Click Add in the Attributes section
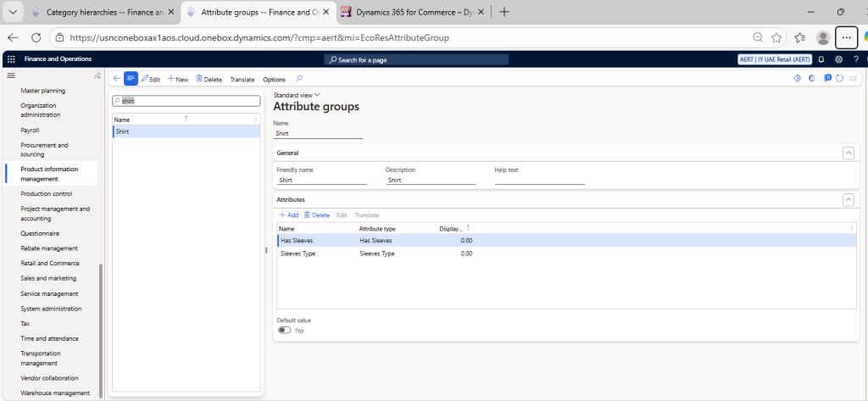 (x=288, y=215)
